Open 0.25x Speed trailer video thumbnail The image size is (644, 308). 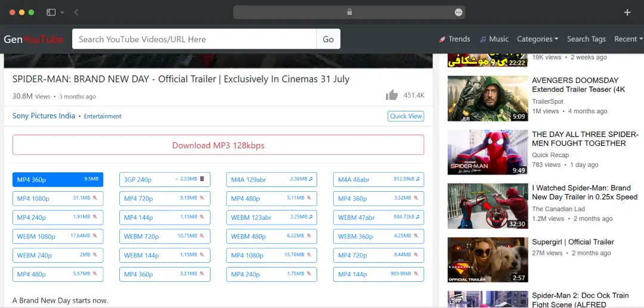(x=488, y=206)
